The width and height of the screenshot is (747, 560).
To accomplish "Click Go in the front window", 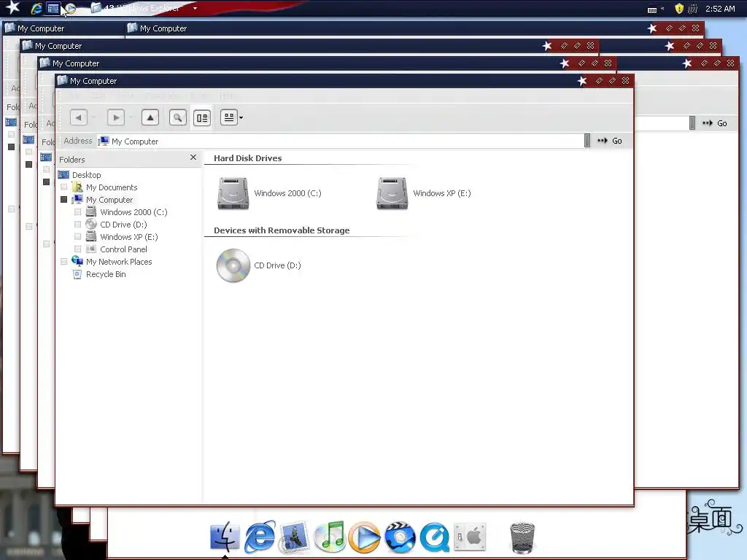I will tap(610, 141).
